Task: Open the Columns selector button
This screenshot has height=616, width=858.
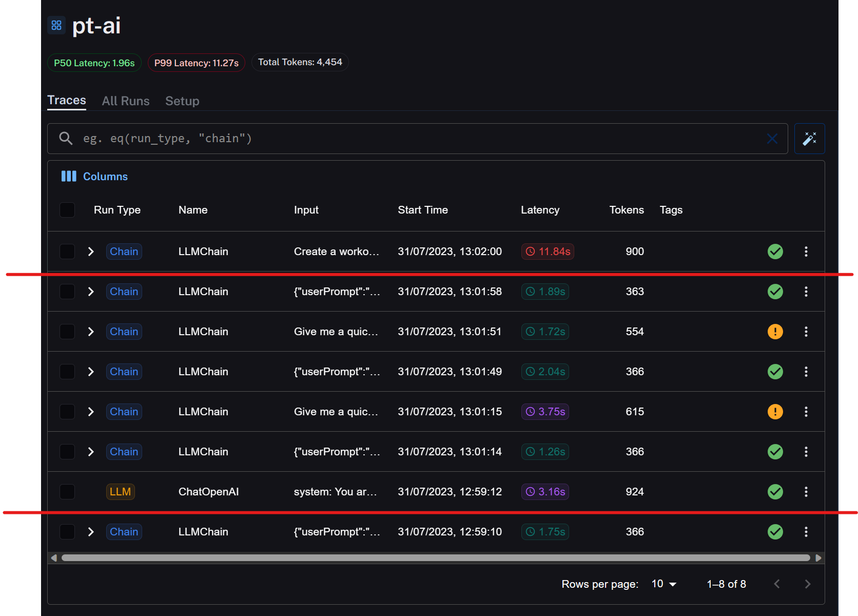Action: (95, 177)
